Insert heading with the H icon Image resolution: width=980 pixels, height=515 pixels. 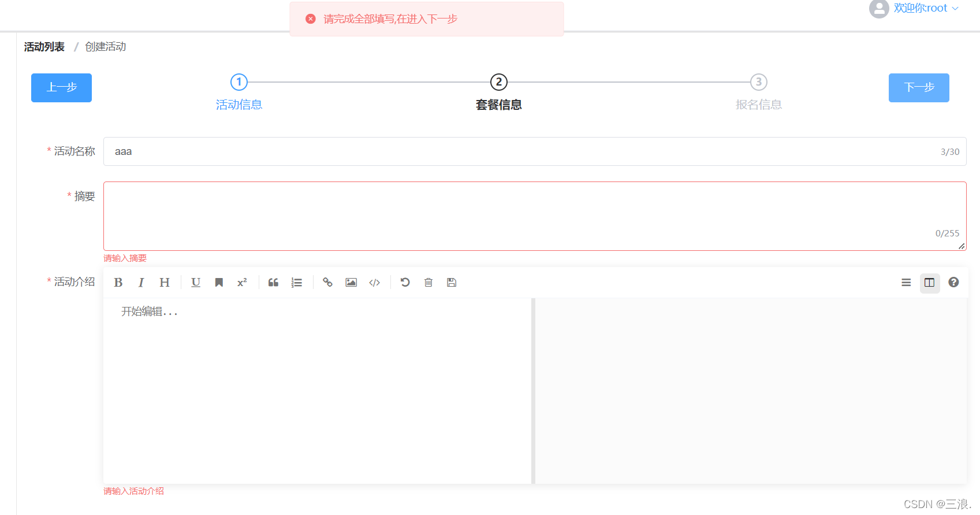click(x=165, y=282)
